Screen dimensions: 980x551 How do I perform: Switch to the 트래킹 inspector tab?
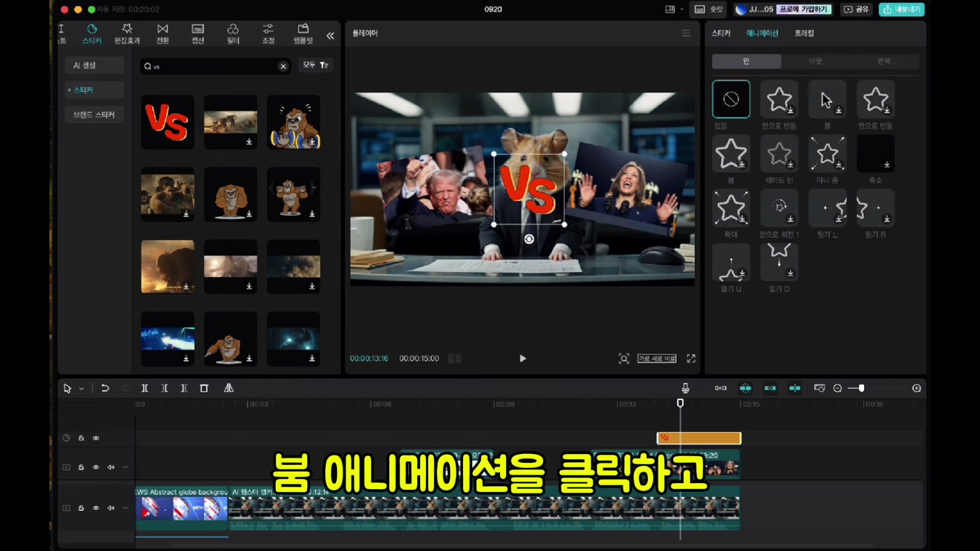click(x=804, y=34)
